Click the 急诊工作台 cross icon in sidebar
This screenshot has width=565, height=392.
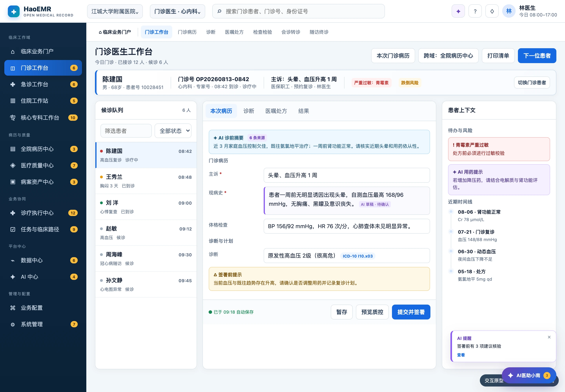click(x=13, y=84)
